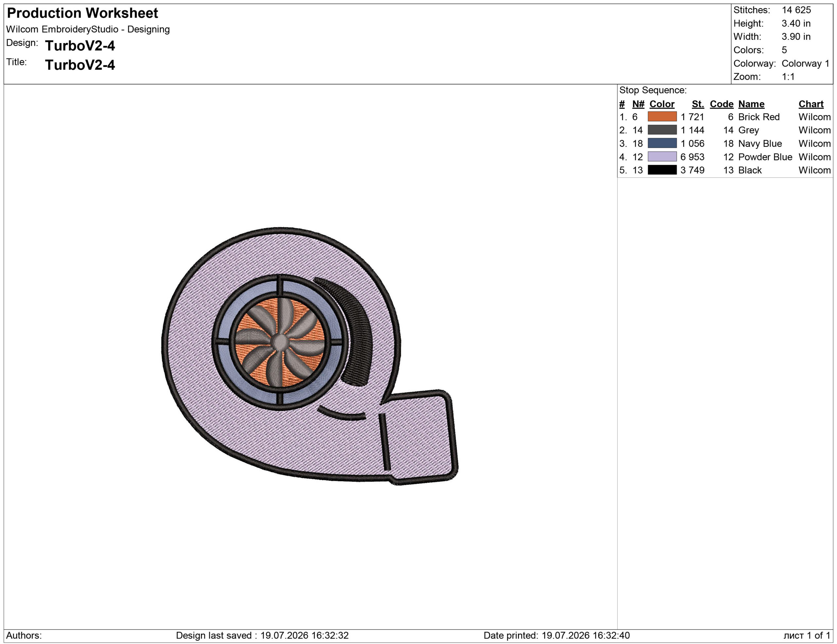Click stitch count '1 144'
Image resolution: width=837 pixels, height=644 pixels.
692,130
